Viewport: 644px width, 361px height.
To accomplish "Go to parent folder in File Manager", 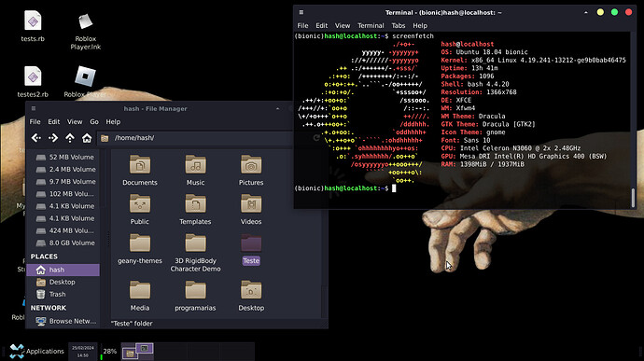I will click(x=70, y=138).
